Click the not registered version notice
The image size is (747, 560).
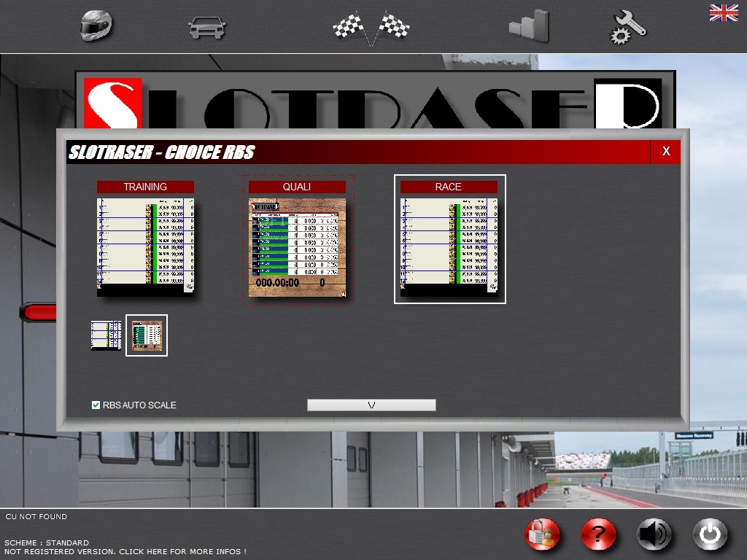(x=125, y=551)
